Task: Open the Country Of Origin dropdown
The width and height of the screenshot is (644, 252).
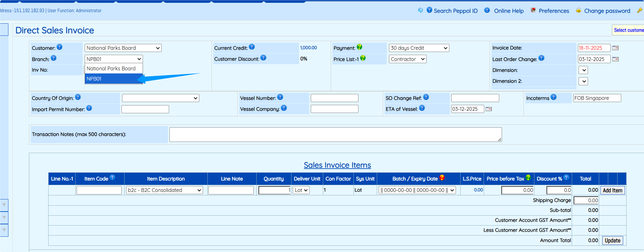Action: (160, 98)
